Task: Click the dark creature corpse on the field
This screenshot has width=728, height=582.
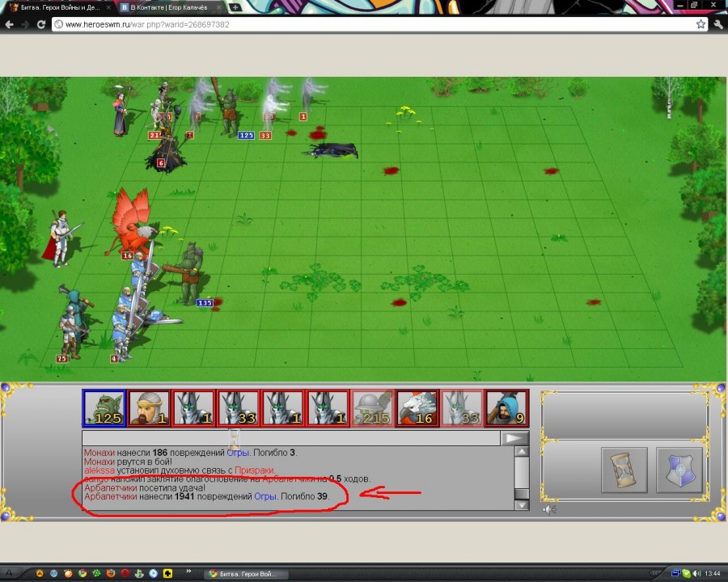Action: point(332,150)
